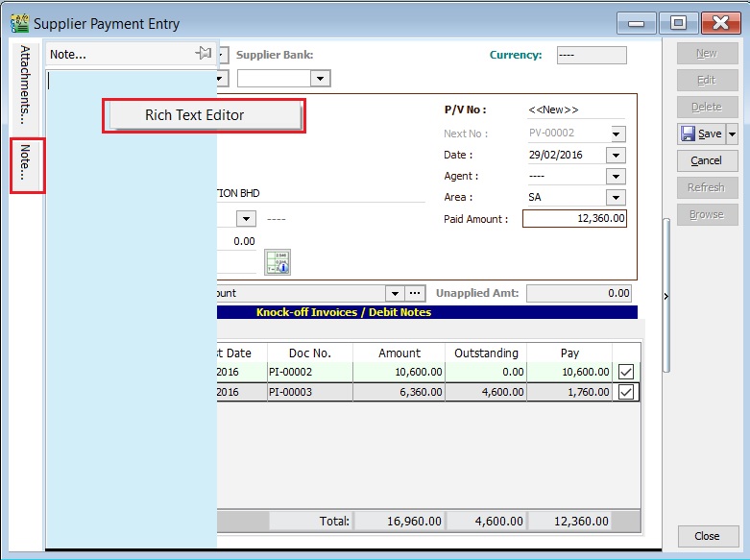750x560 pixels.
Task: Click the Paid Amount input field
Action: click(x=574, y=219)
